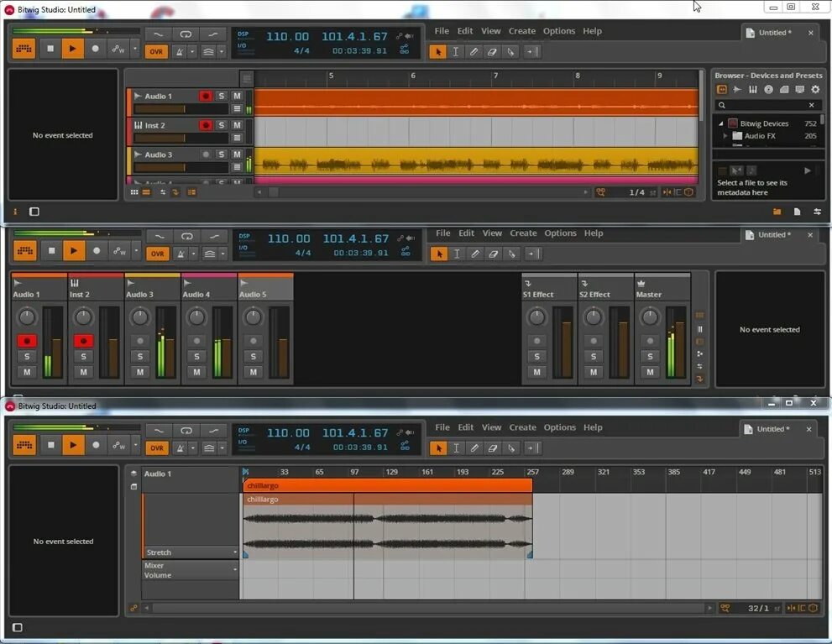The image size is (832, 644).
Task: Open browser folder icon at top window footer
Action: (777, 212)
